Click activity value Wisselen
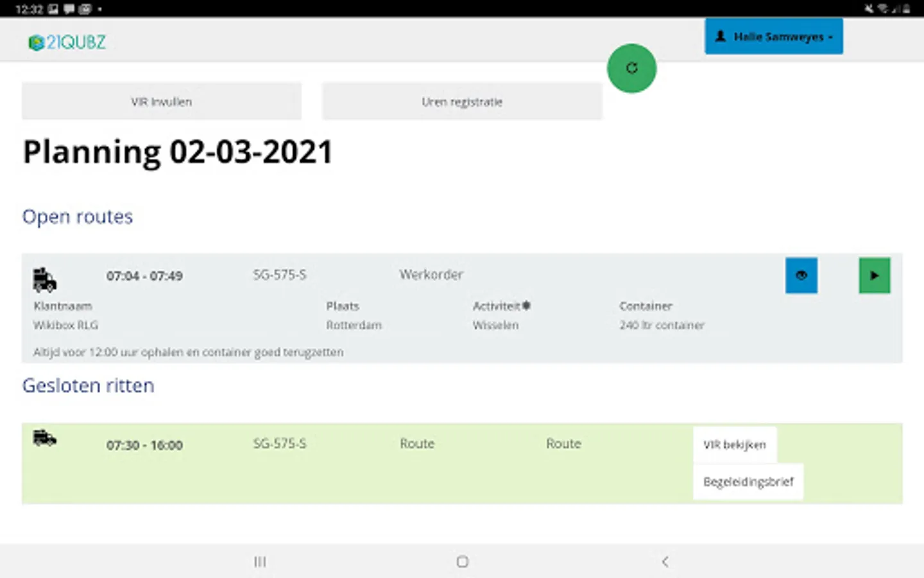 coord(495,325)
